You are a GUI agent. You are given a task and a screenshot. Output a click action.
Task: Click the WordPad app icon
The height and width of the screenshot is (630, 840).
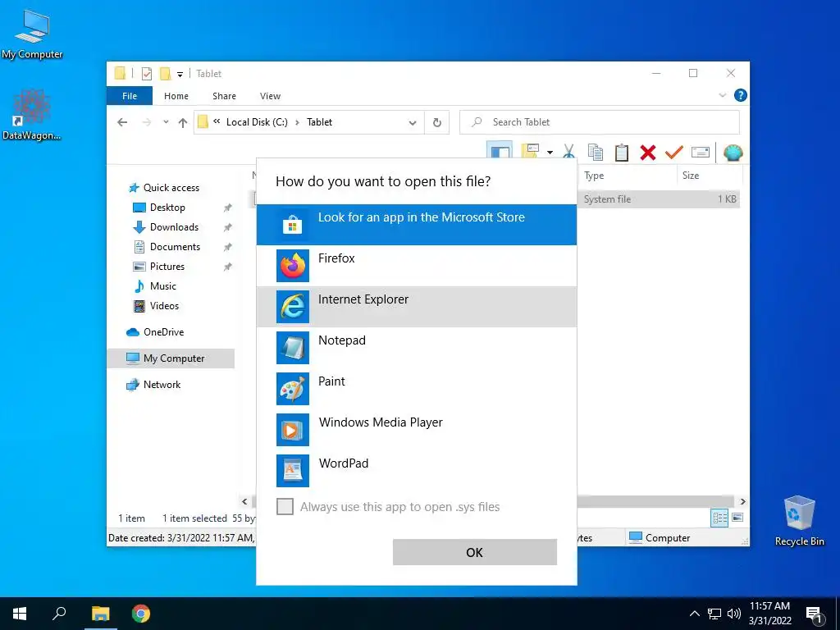pos(293,470)
